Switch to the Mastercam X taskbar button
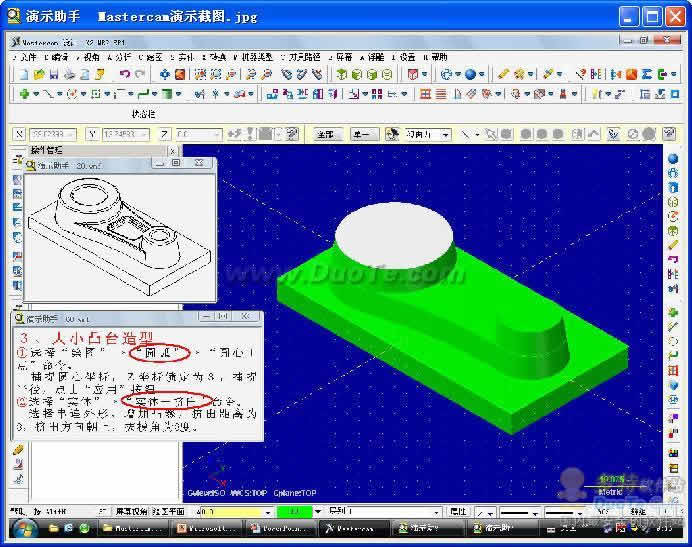692x547 pixels. 354,528
